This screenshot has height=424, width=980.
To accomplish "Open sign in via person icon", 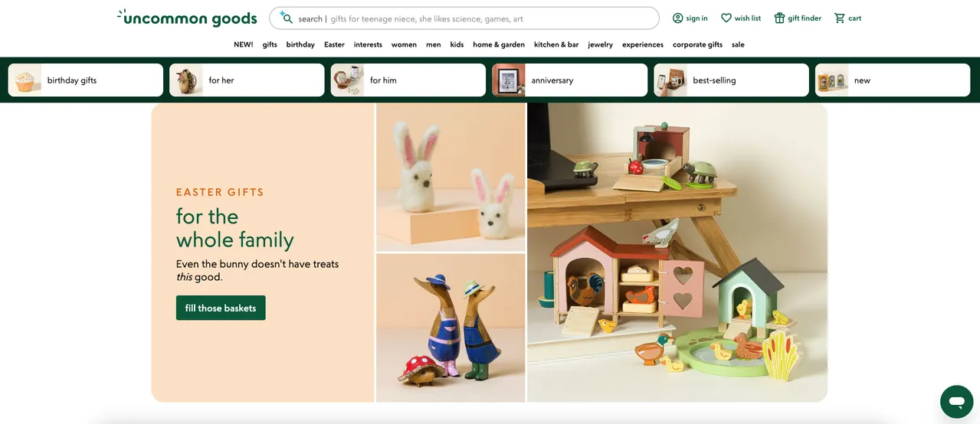I will click(677, 18).
